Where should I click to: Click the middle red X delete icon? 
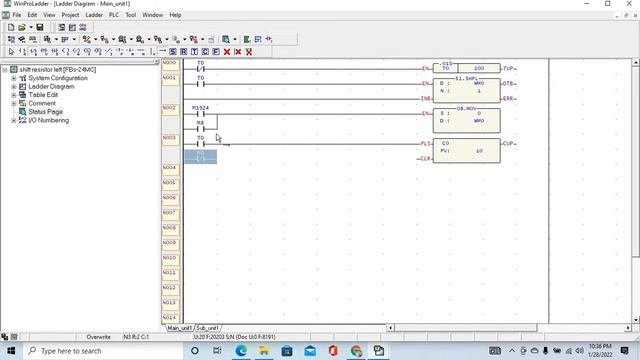238,52
